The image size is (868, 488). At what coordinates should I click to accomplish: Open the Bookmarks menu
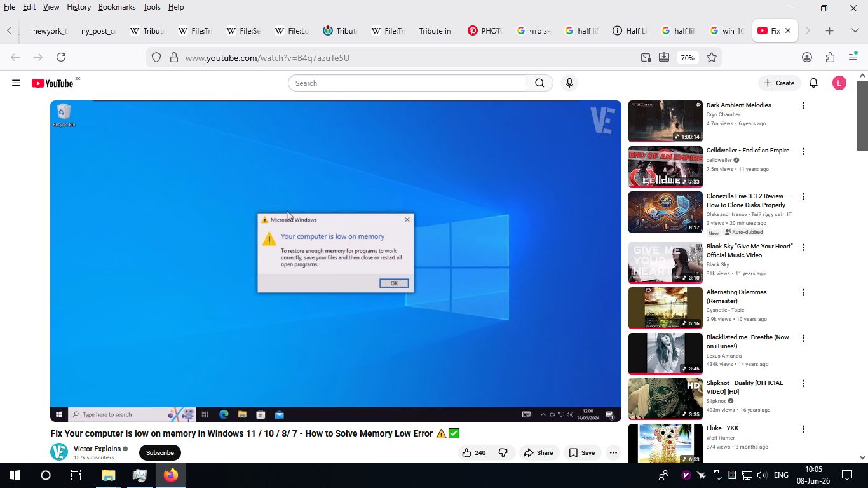coord(117,7)
